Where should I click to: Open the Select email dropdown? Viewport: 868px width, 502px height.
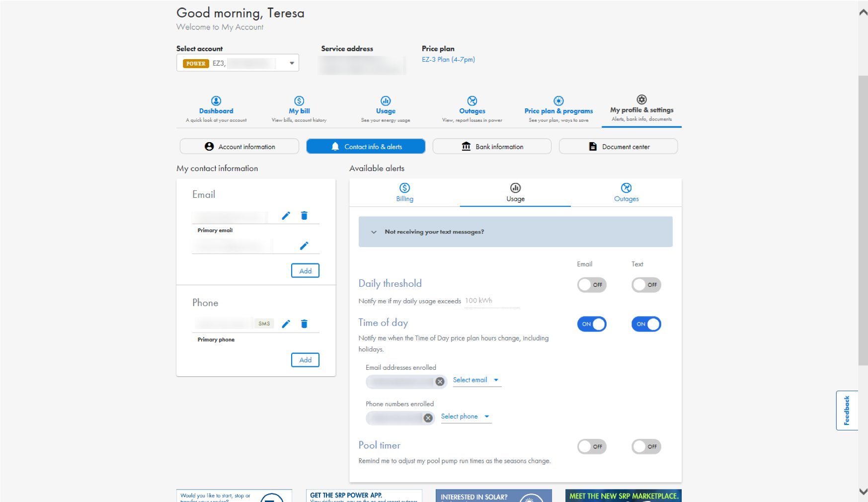pyautogui.click(x=476, y=380)
